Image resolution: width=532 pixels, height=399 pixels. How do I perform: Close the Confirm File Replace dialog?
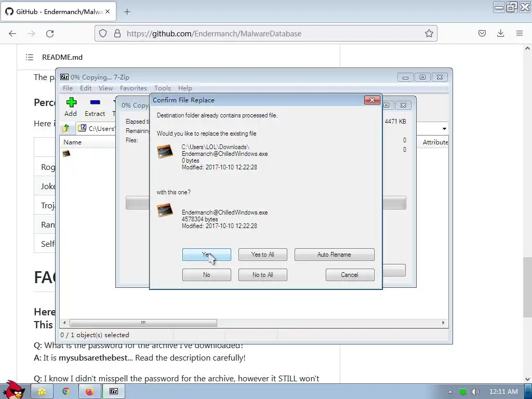pyautogui.click(x=372, y=100)
